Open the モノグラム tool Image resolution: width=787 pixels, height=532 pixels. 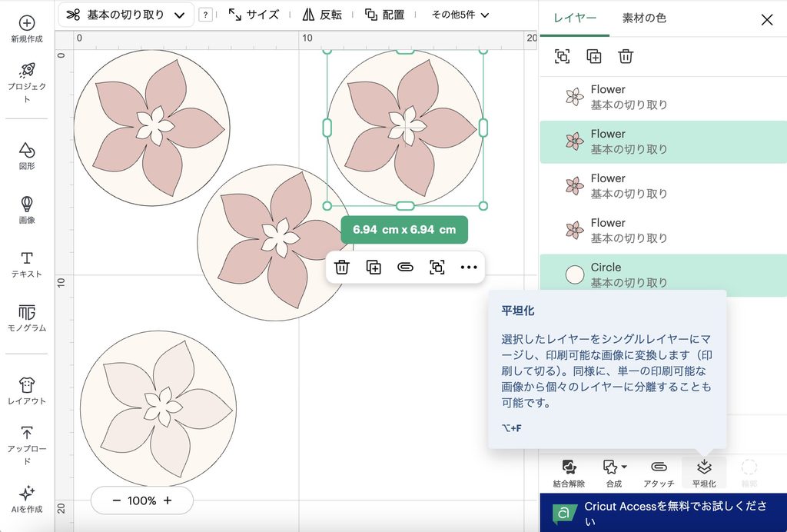tap(27, 312)
